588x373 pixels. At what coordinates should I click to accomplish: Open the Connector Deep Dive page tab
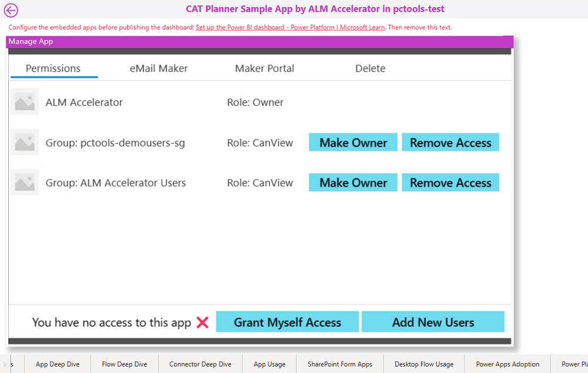tap(201, 364)
